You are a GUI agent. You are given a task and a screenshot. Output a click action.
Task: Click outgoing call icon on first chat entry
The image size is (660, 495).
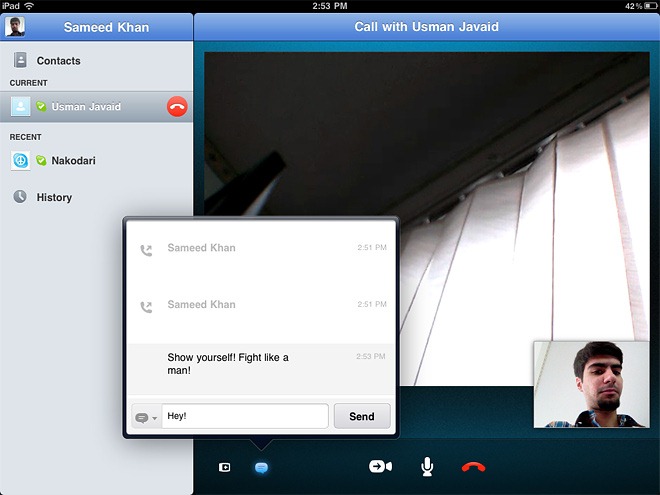[x=146, y=250]
